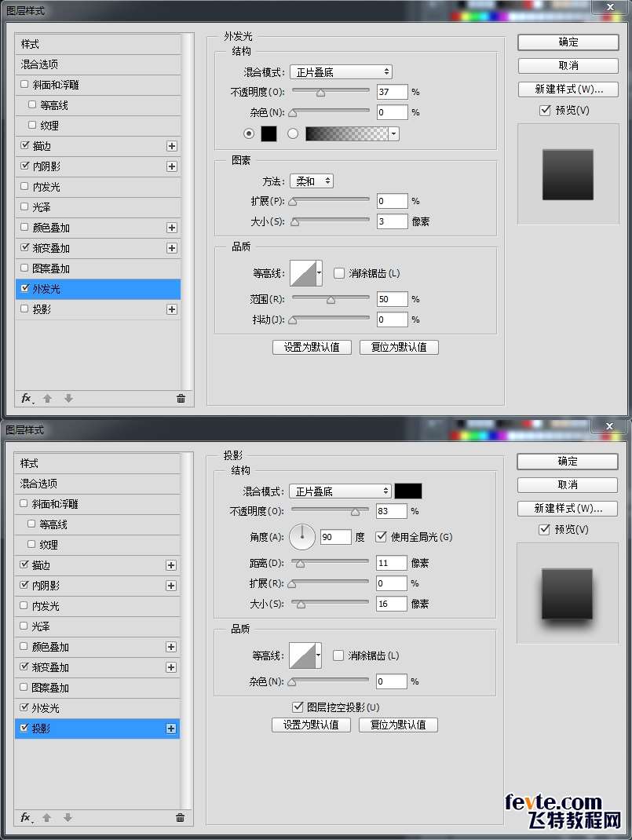Click drop shadow 大小 field showing 16
This screenshot has width=632, height=840.
click(x=391, y=604)
